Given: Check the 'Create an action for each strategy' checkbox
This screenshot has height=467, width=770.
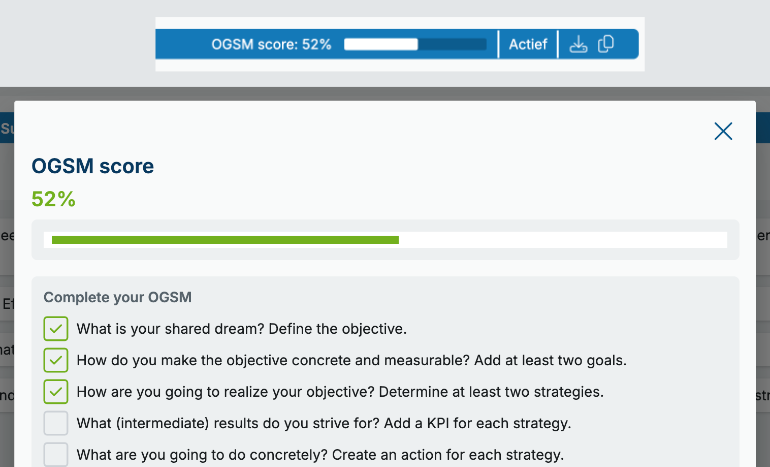Looking at the screenshot, I should pos(56,454).
